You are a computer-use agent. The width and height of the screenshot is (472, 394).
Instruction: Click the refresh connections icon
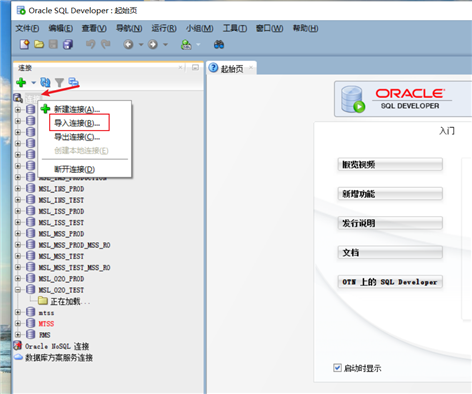pyautogui.click(x=45, y=82)
